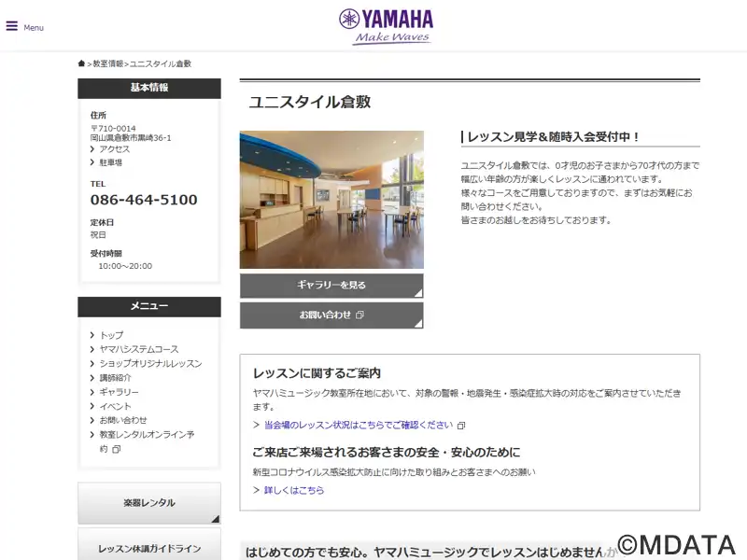Image resolution: width=747 pixels, height=560 pixels.
Task: Open the hamburger Menu icon
Action: click(12, 26)
